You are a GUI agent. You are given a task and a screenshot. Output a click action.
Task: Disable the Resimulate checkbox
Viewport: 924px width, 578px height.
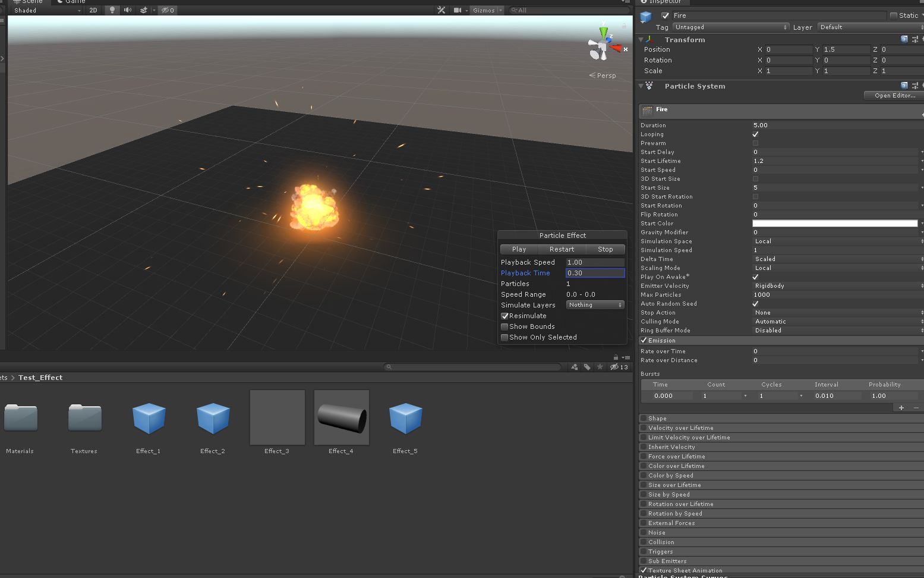click(504, 316)
